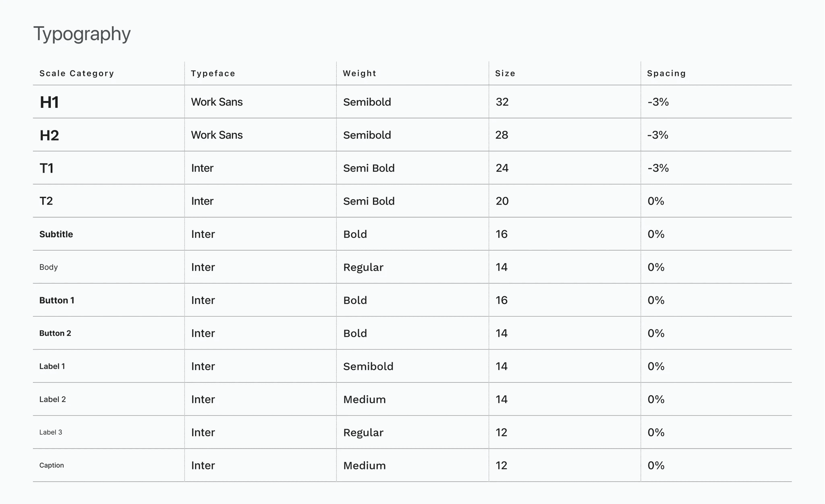Viewport: 825px width, 504px height.
Task: Click the Weight column header
Action: (359, 73)
